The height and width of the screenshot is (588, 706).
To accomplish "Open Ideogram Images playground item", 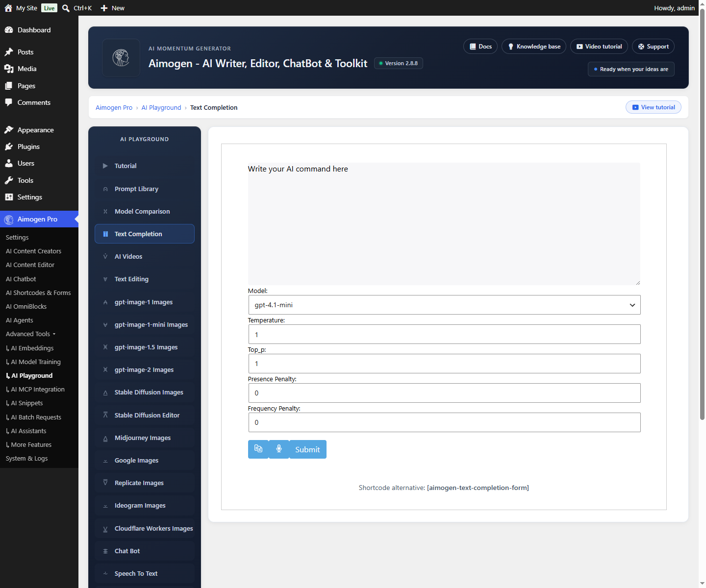I will tap(145, 505).
